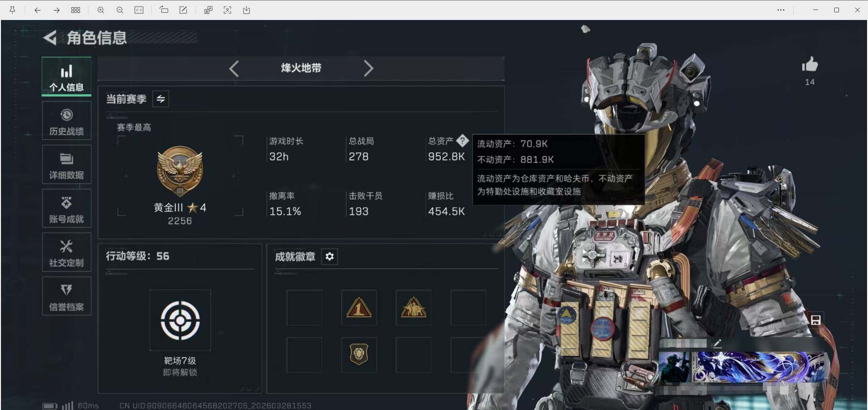Click the 流动资产: 70.9K tooltip line
Screen dimensions: 868x410
(x=513, y=144)
